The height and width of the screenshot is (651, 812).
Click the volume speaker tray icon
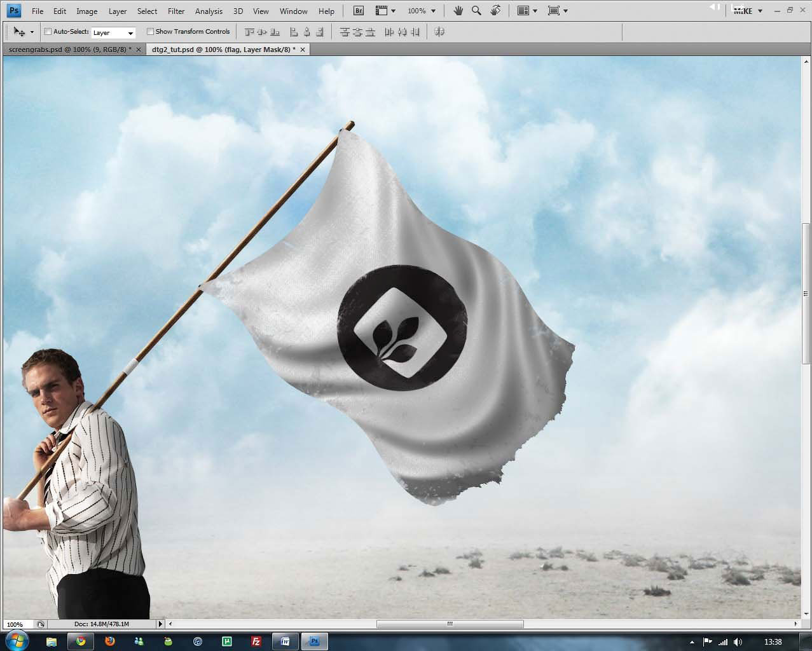[738, 642]
